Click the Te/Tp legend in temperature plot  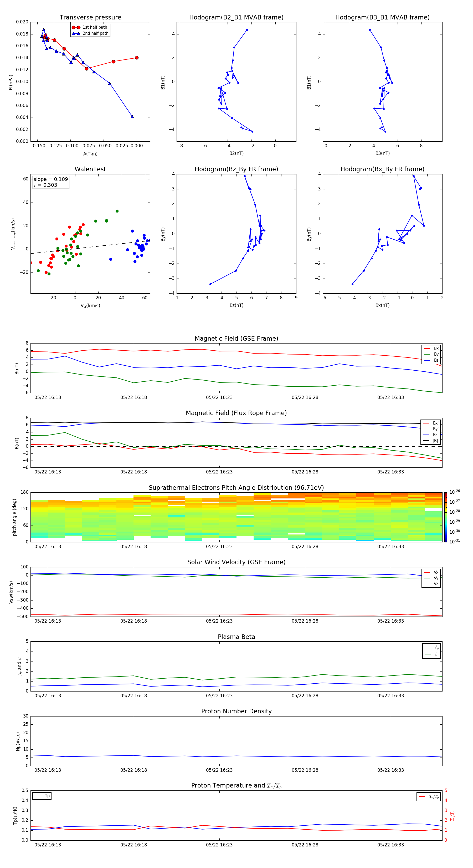429,796
